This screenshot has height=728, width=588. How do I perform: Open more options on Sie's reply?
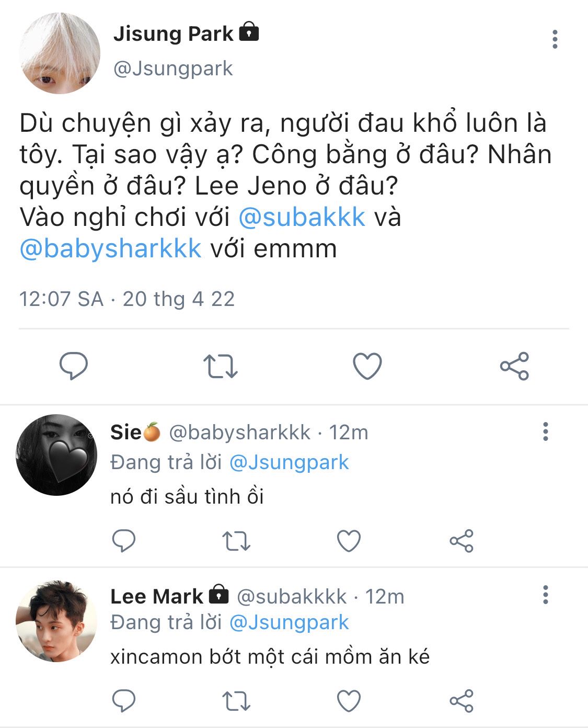tap(546, 431)
